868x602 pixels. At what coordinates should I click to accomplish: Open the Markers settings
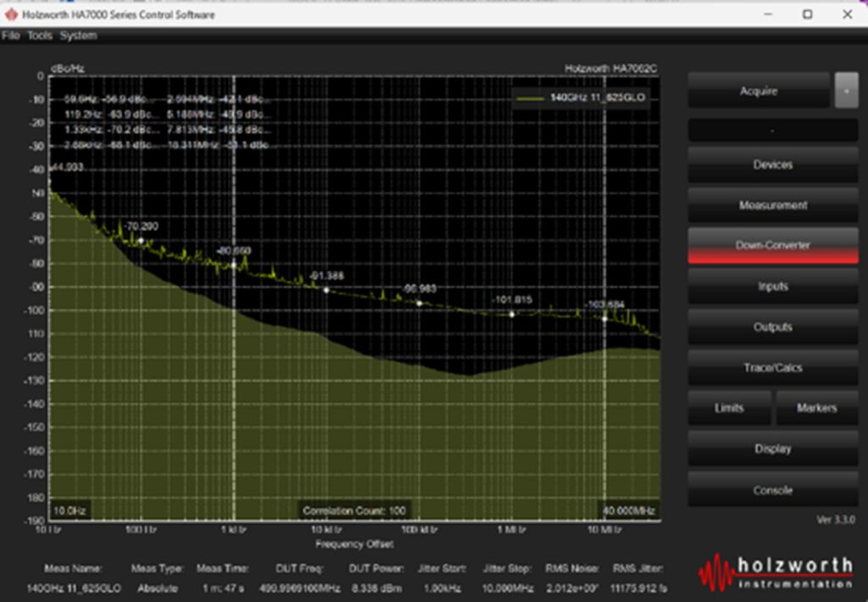[816, 408]
